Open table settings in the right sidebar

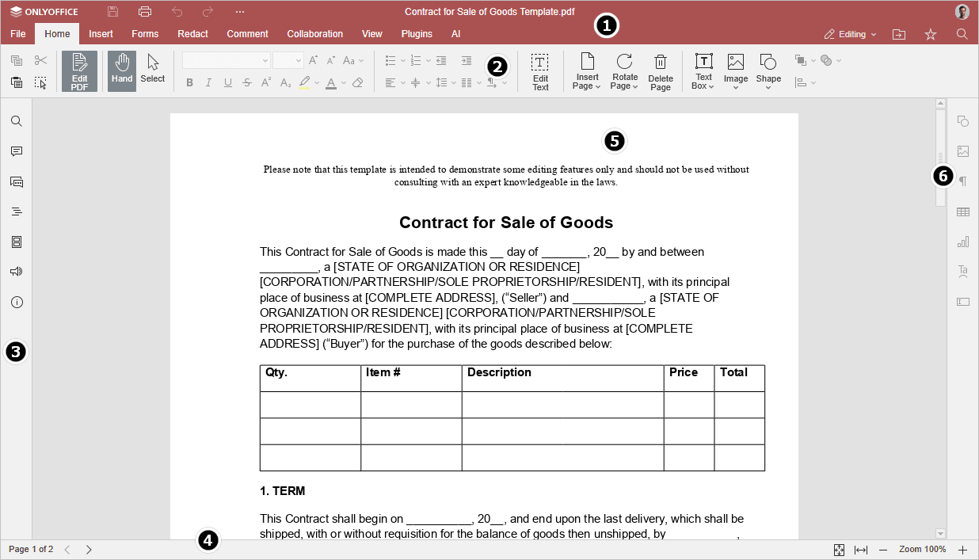tap(963, 211)
